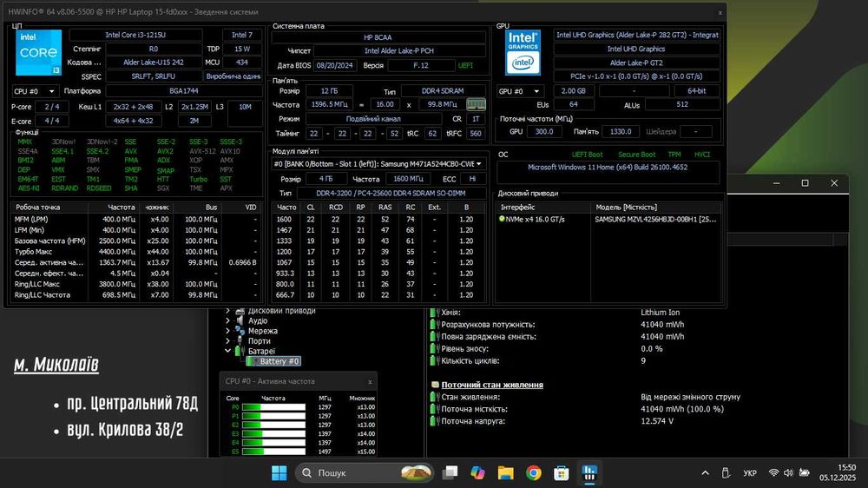Click the Intel Alder Lake-P PCH chipset field
Image resolution: width=868 pixels, height=488 pixels.
pyautogui.click(x=399, y=51)
